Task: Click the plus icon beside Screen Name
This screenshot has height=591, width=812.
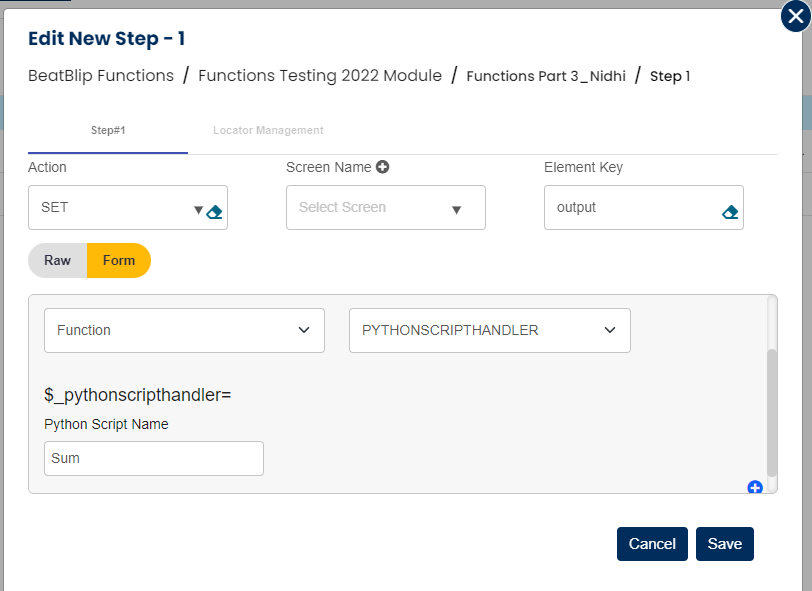Action: (x=382, y=167)
